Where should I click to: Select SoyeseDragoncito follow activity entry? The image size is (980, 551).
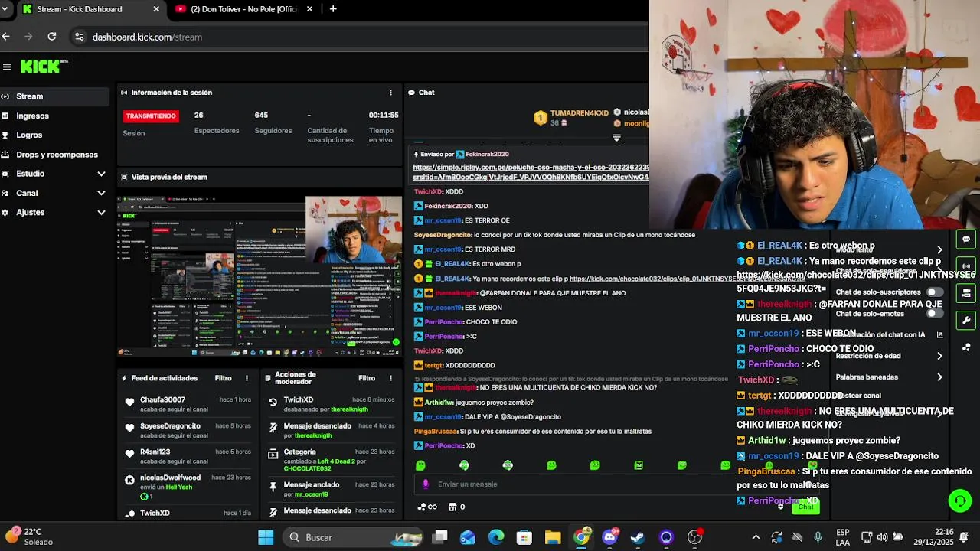[188, 430]
